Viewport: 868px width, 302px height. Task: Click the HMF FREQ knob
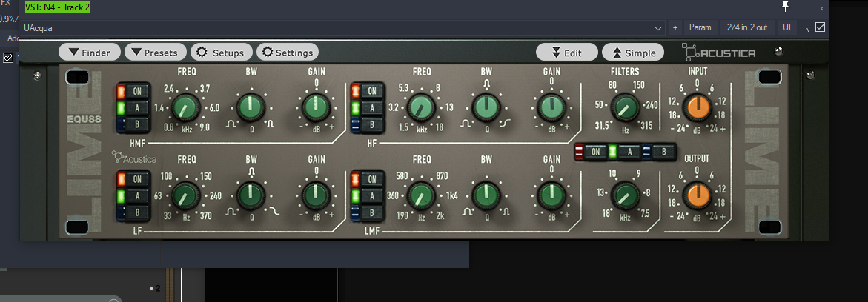[x=186, y=108]
